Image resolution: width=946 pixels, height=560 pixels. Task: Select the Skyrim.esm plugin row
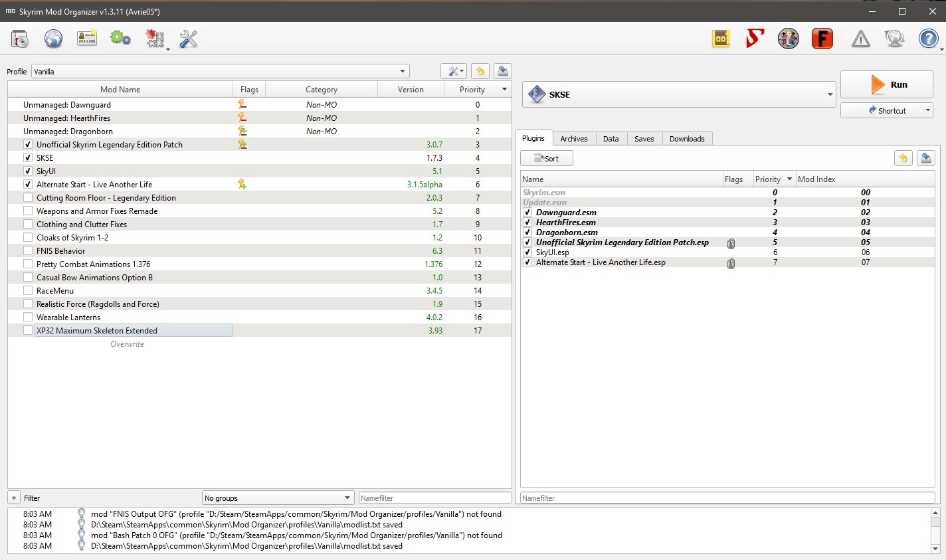point(727,193)
